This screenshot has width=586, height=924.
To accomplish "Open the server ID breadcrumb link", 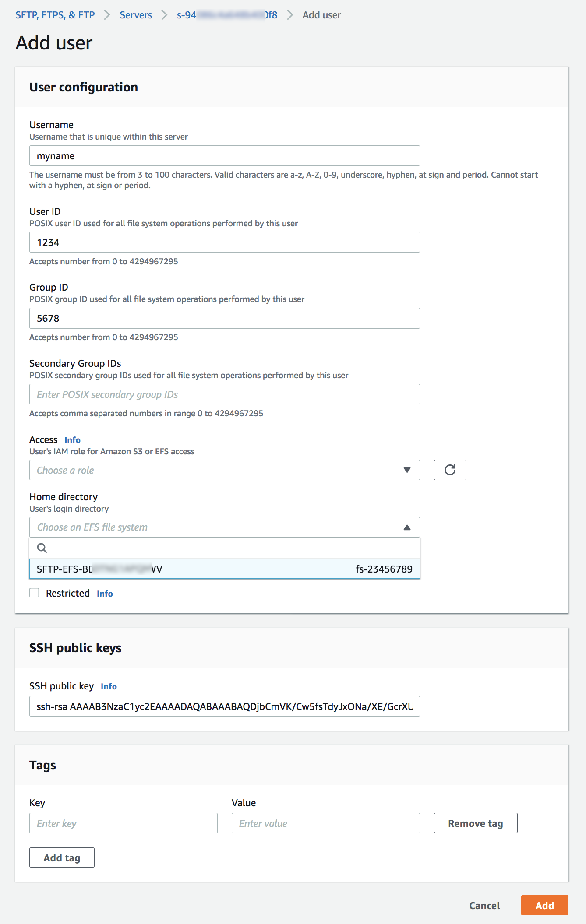I will (227, 15).
